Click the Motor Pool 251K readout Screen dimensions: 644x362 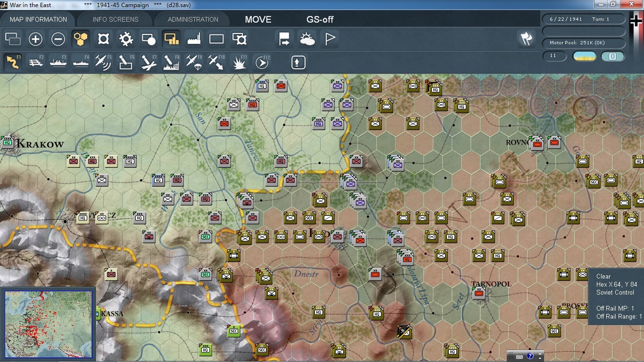(584, 43)
